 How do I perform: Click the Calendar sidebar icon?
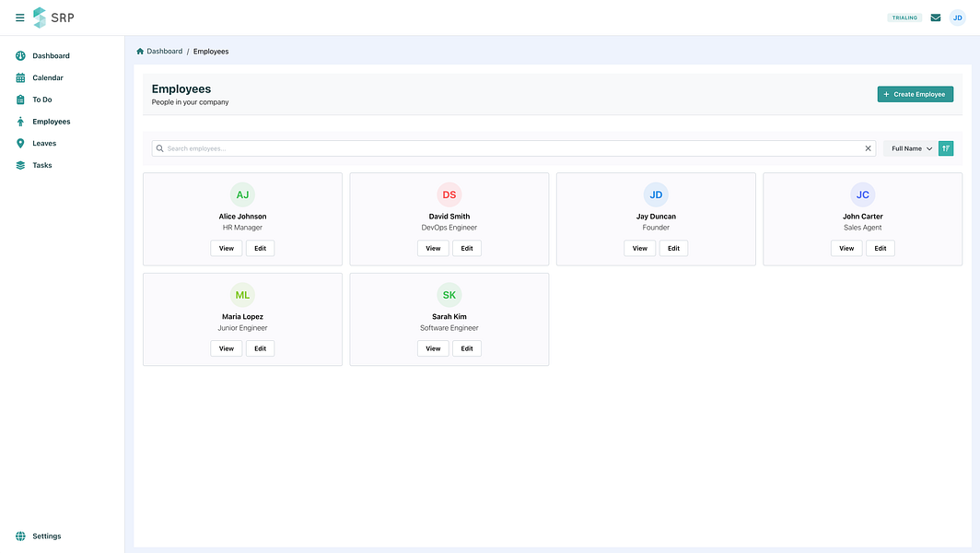[x=20, y=77]
